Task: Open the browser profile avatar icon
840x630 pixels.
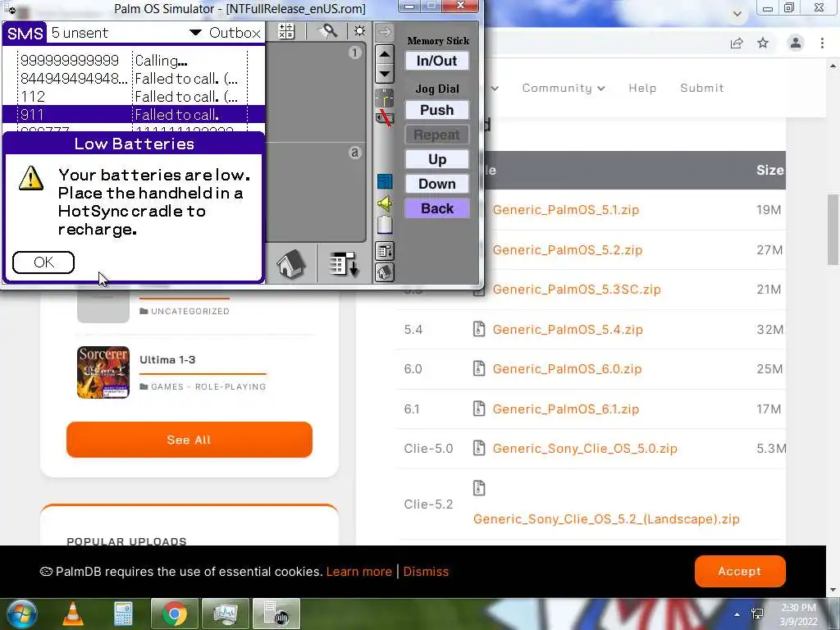Action: 796,43
